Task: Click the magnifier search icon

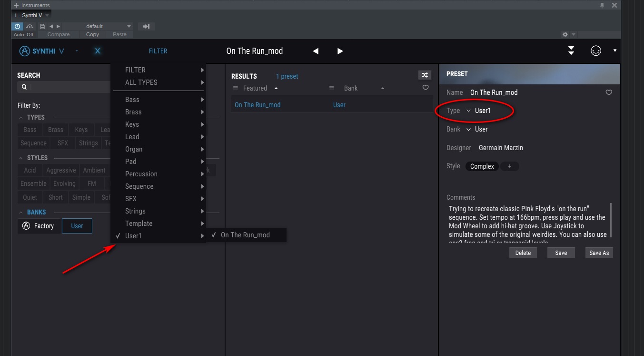Action: click(x=24, y=87)
